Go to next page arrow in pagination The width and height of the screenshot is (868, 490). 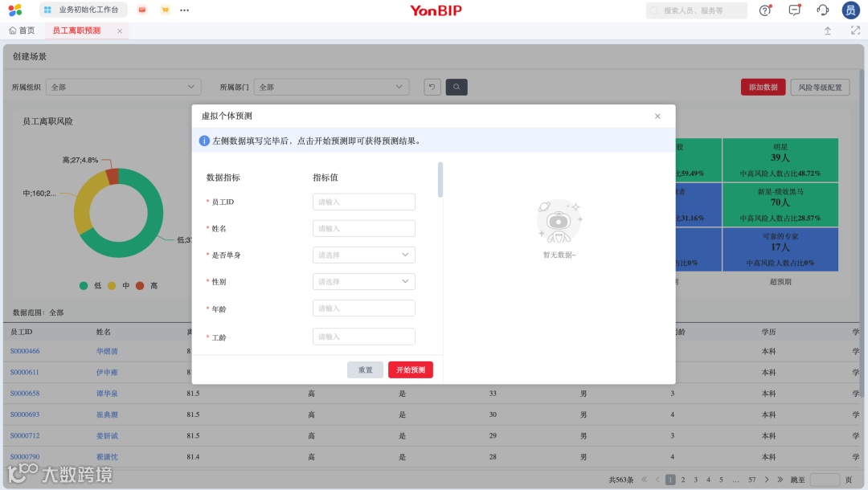[x=767, y=480]
